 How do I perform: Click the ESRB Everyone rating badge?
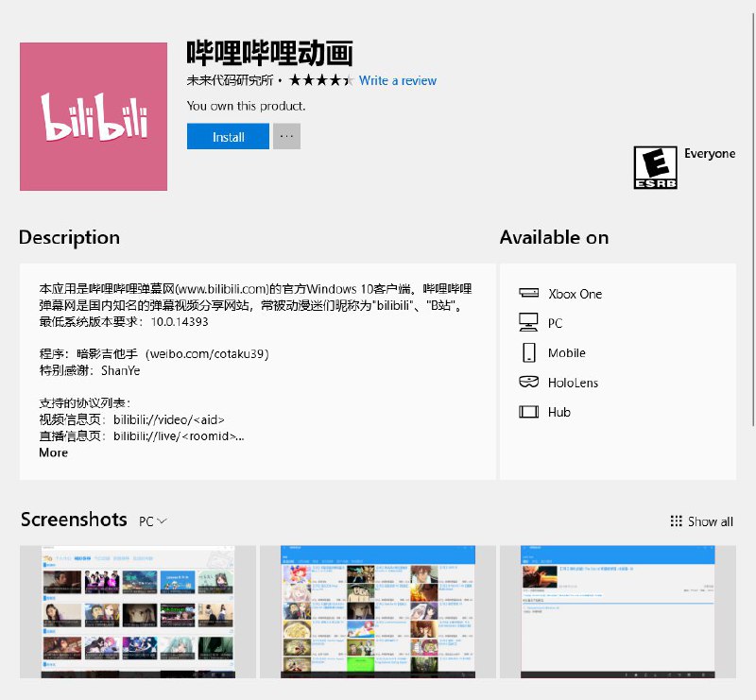tap(655, 168)
